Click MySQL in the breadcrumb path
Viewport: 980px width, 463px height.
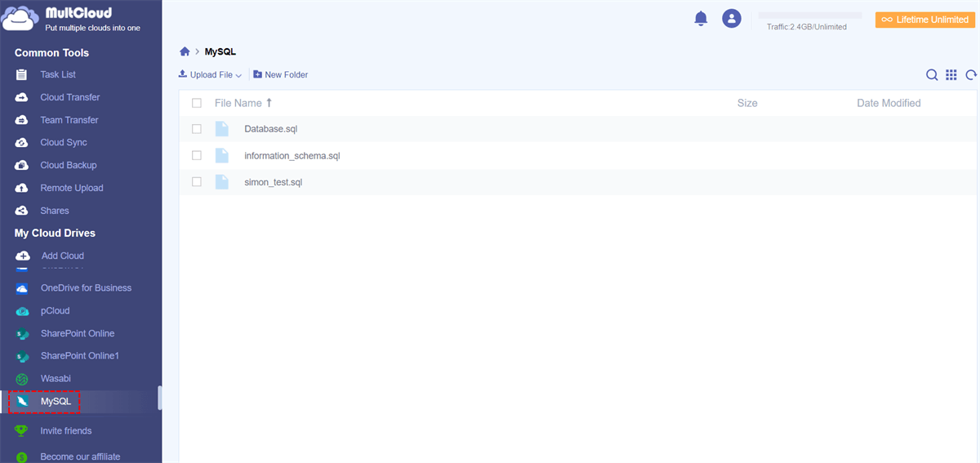(220, 51)
